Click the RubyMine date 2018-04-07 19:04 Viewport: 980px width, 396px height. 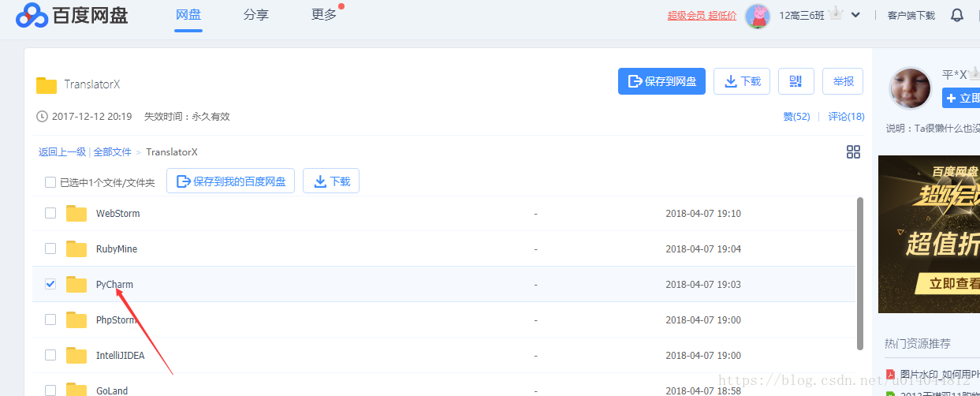(703, 248)
